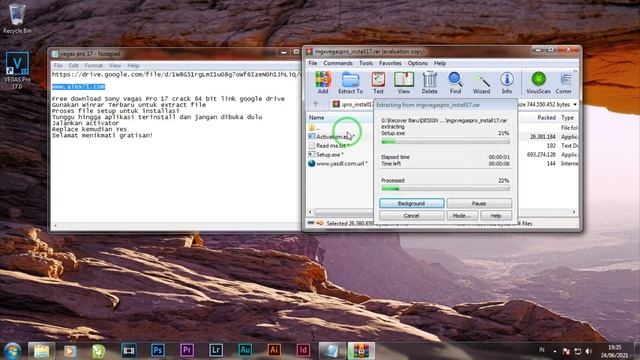
Task: Open the Windows Start orb
Action: [x=12, y=351]
